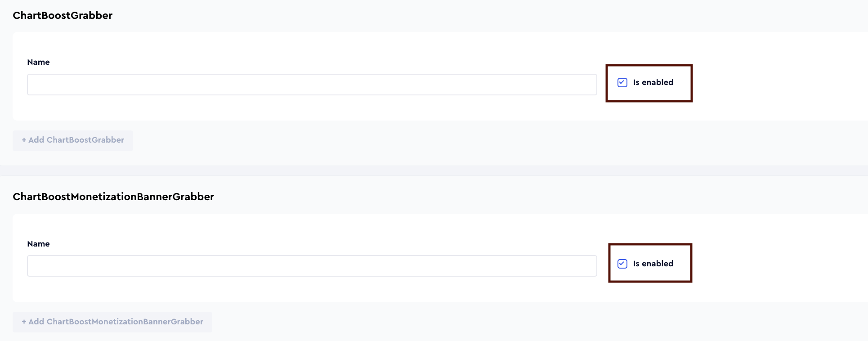Focus the Name field under ChartBoostGrabber

[312, 85]
